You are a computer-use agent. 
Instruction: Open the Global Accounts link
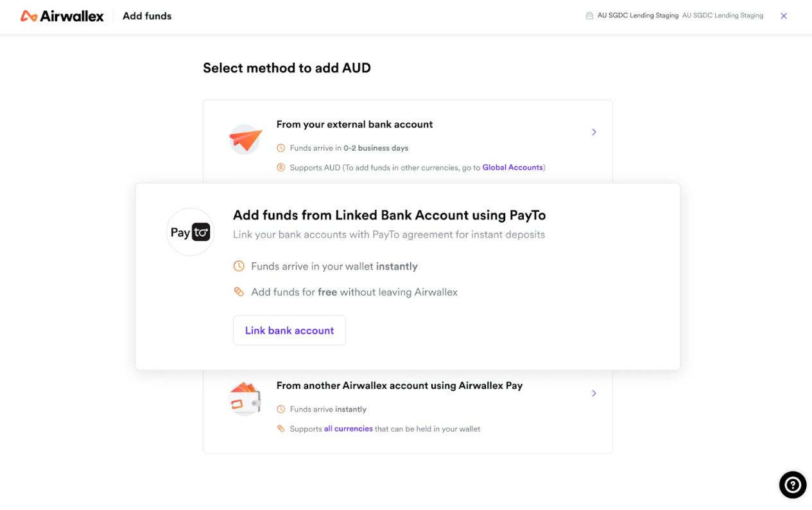[x=512, y=167]
